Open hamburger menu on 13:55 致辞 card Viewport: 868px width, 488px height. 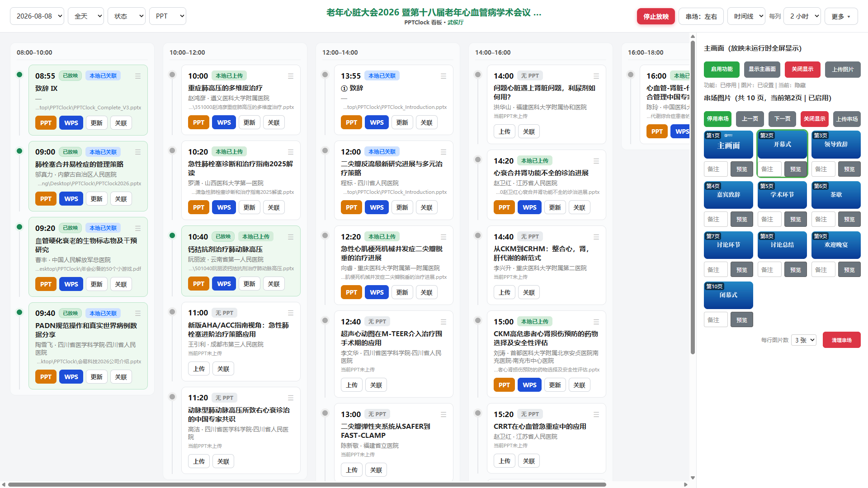click(443, 76)
